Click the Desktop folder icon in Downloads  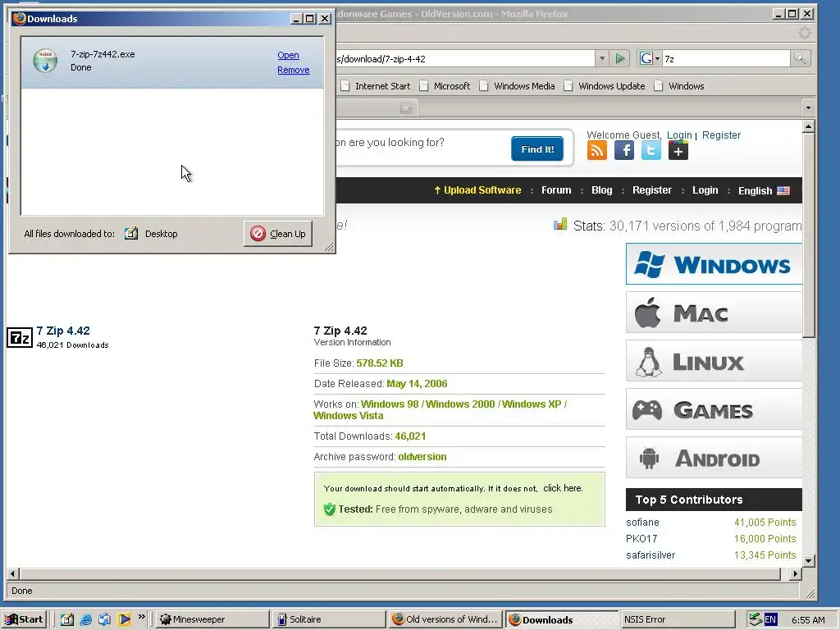click(131, 233)
